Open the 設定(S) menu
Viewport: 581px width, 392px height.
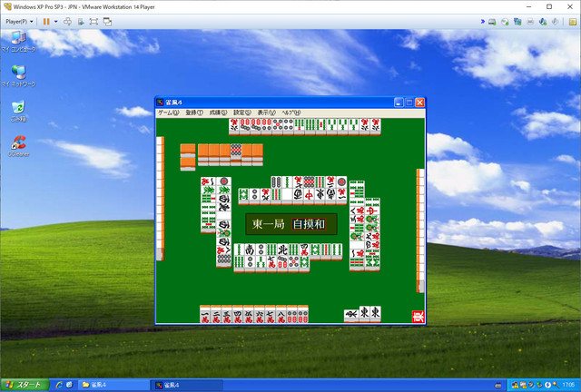point(242,113)
